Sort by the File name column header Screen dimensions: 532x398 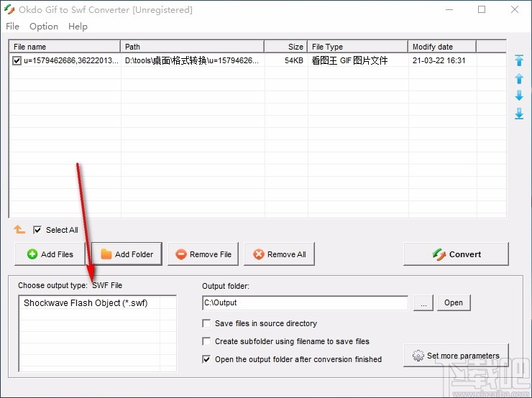(65, 47)
